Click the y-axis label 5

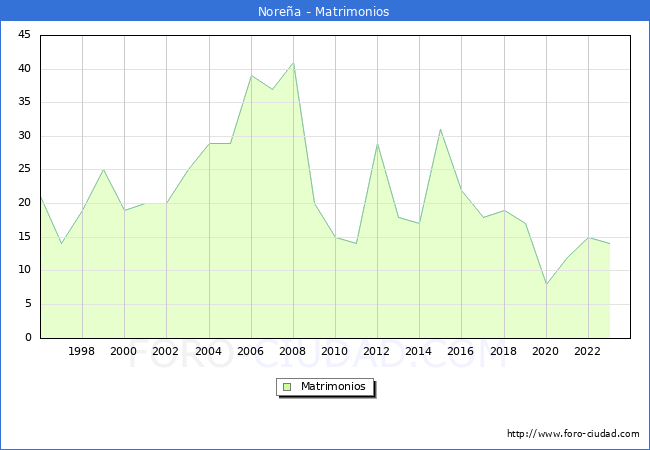click(x=28, y=304)
